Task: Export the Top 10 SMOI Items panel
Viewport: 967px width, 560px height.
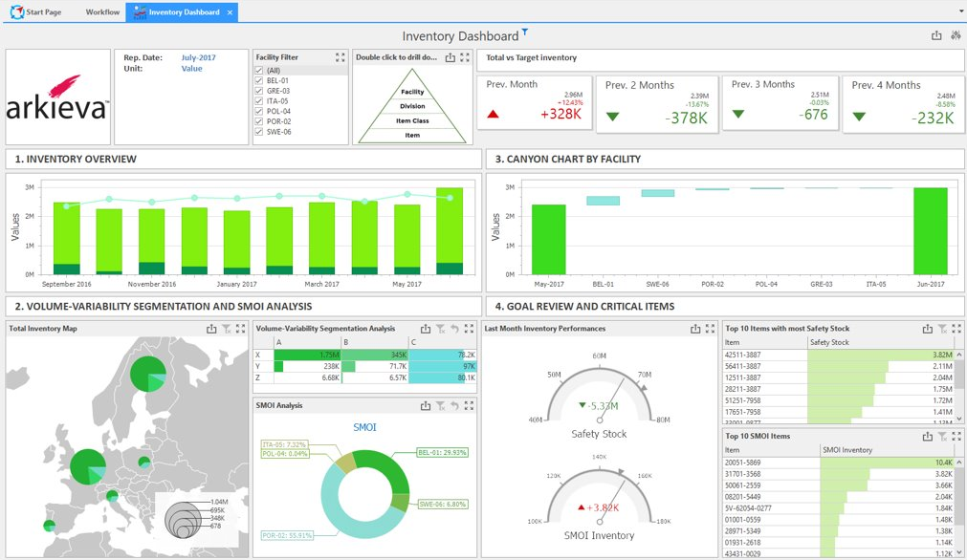Action: click(927, 437)
